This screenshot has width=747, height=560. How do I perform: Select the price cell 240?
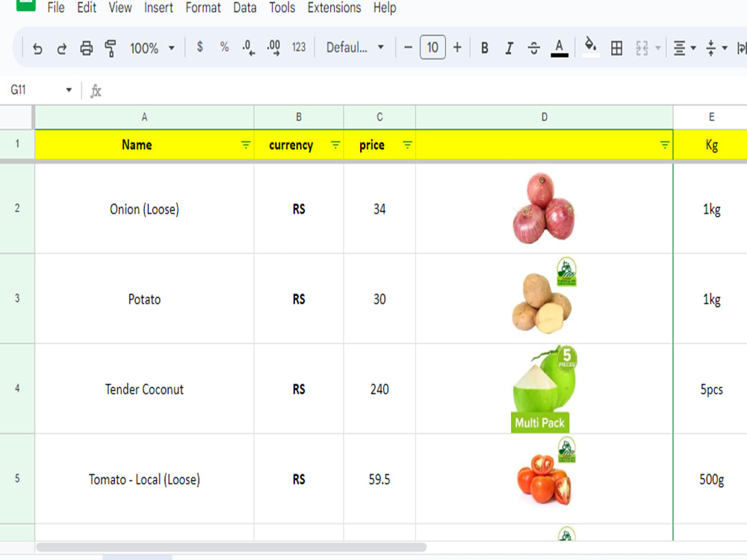pos(379,388)
